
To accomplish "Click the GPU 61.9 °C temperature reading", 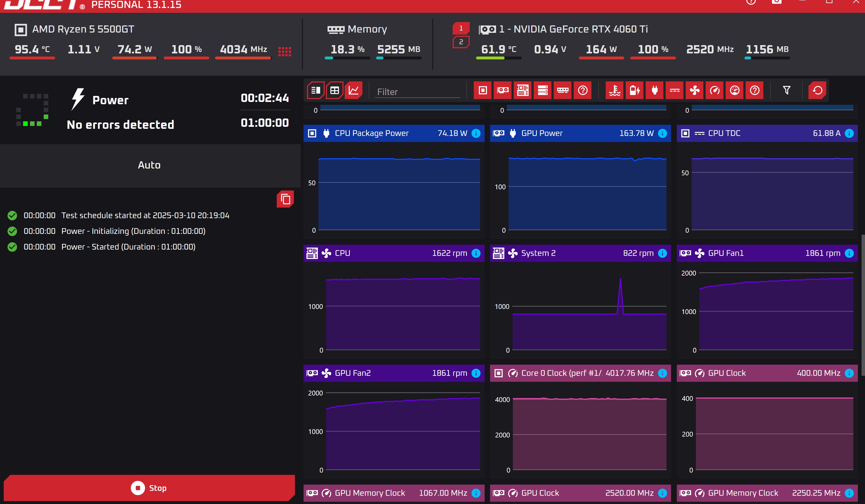I will [x=498, y=49].
